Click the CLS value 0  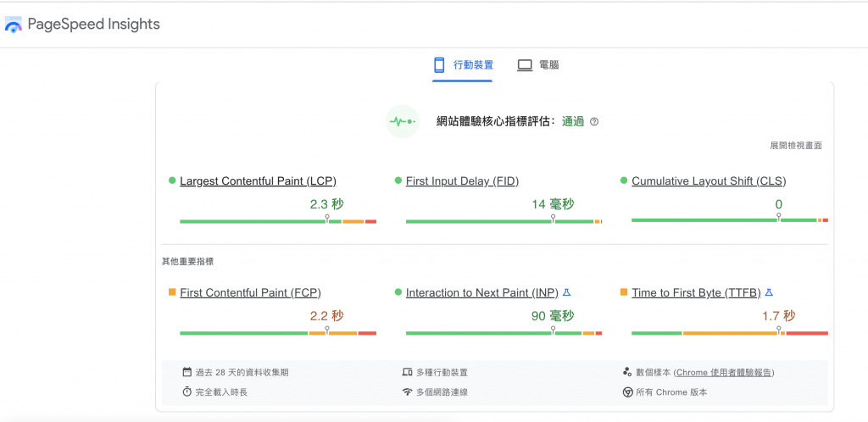pyautogui.click(x=778, y=204)
